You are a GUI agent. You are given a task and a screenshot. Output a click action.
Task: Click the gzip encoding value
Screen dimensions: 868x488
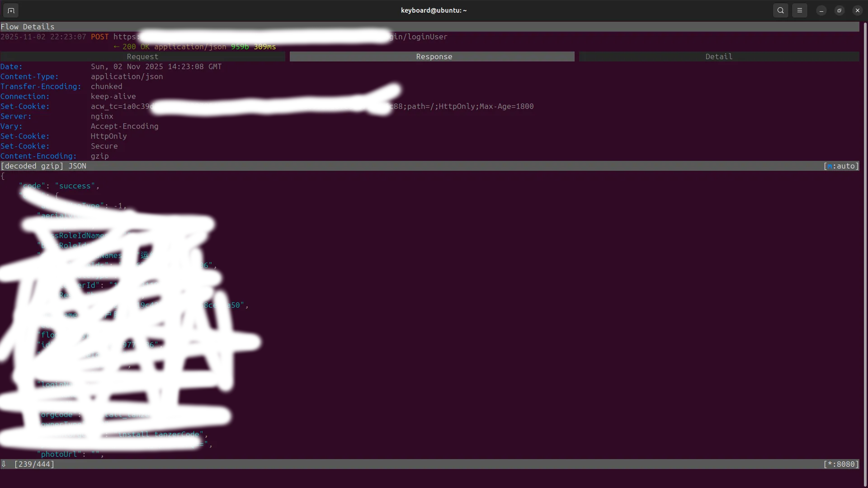coord(99,156)
